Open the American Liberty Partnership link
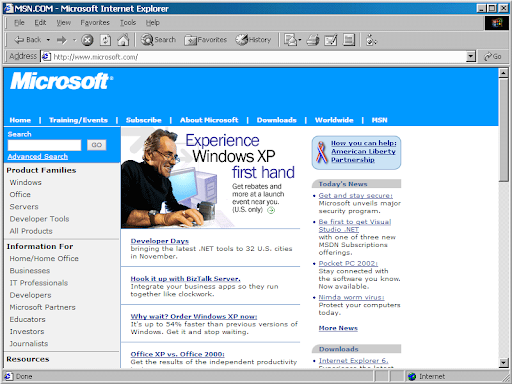 pyautogui.click(x=363, y=151)
